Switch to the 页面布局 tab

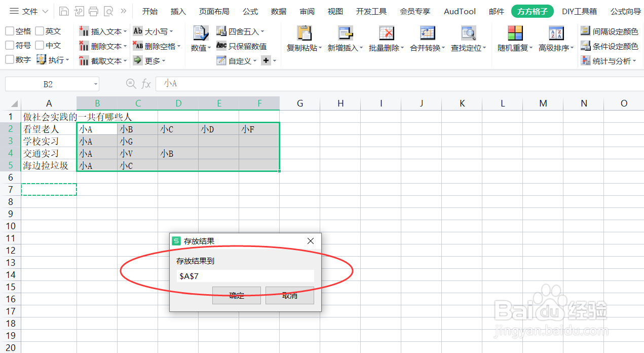214,11
